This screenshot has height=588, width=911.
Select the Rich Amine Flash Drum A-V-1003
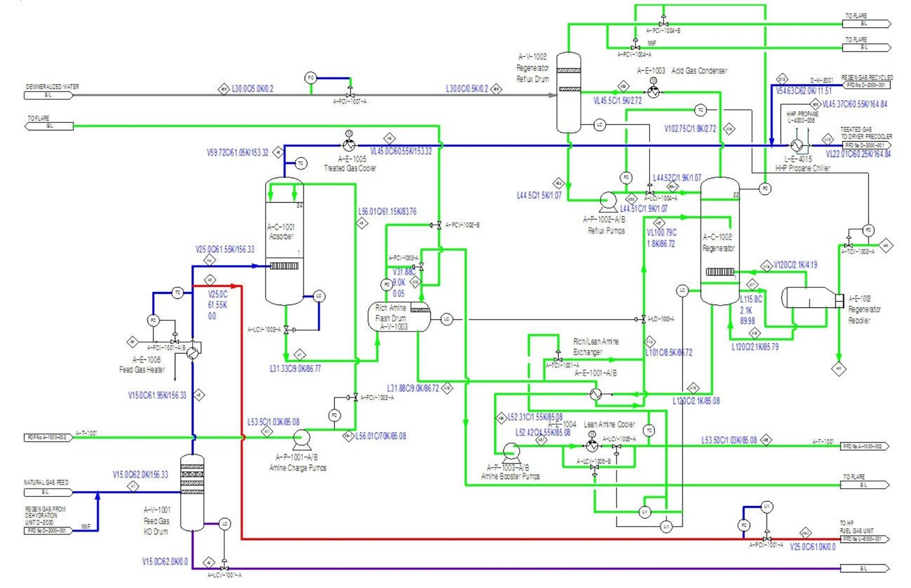pos(399,317)
